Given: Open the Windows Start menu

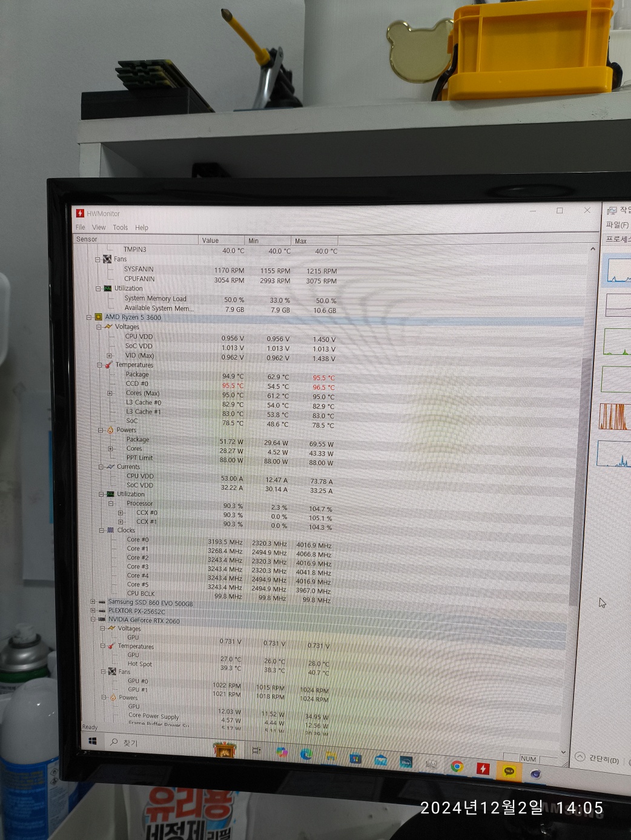Looking at the screenshot, I should tap(93, 741).
